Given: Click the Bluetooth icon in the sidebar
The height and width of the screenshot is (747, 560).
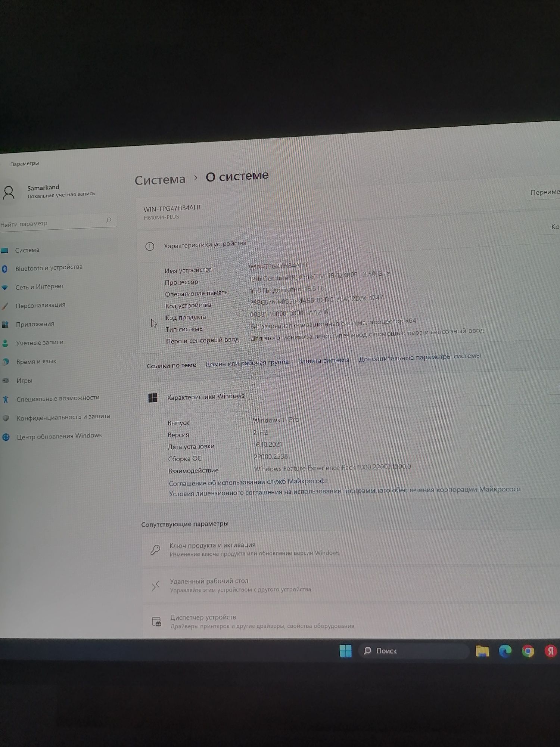Looking at the screenshot, I should pyautogui.click(x=5, y=269).
